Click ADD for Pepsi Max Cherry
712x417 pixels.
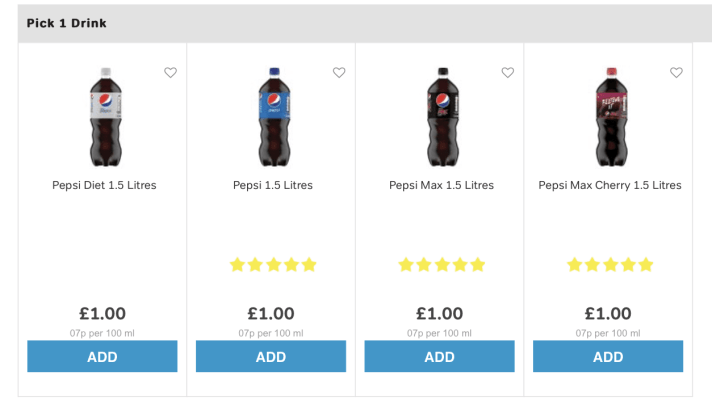coord(608,356)
